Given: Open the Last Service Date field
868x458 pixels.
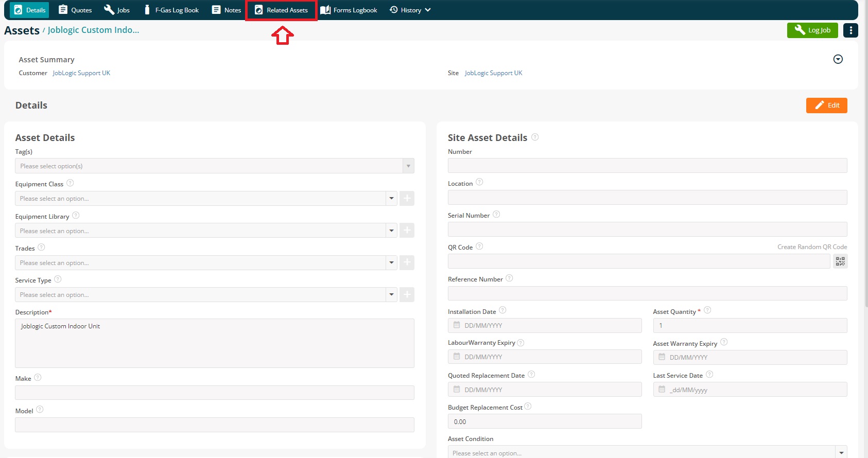Looking at the screenshot, I should [750, 390].
